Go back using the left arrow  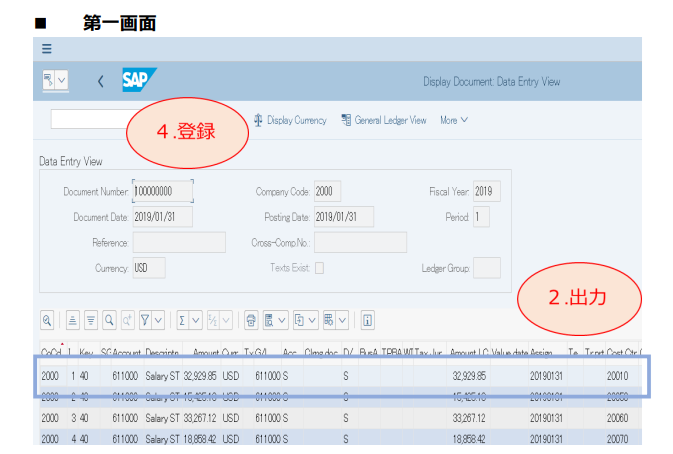click(x=100, y=81)
